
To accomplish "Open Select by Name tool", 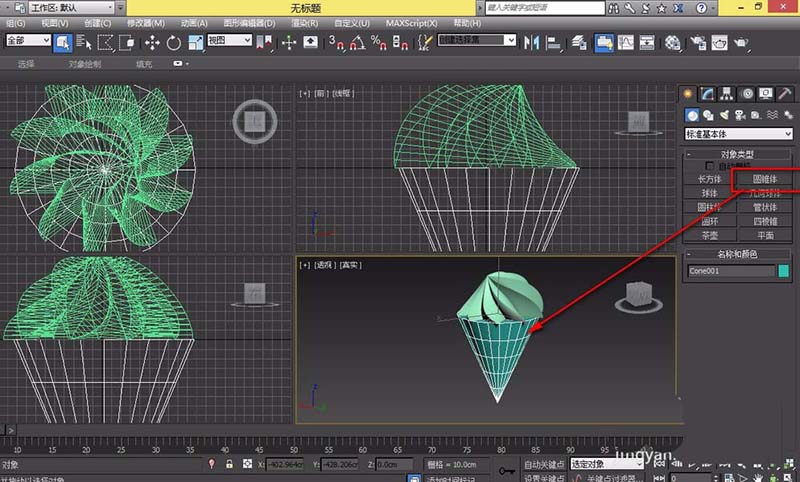I will click(x=83, y=42).
